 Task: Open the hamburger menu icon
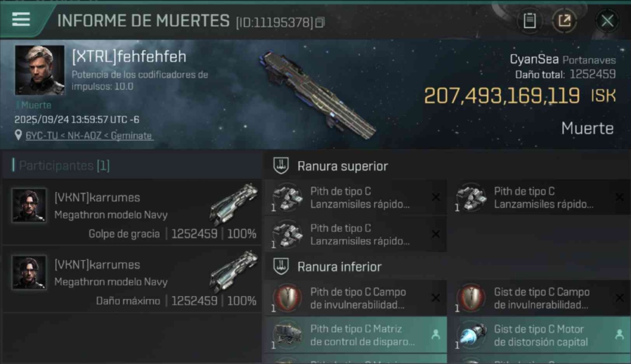tap(21, 19)
